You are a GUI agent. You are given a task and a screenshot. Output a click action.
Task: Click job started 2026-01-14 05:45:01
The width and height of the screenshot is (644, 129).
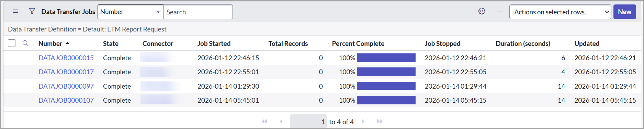(228, 100)
